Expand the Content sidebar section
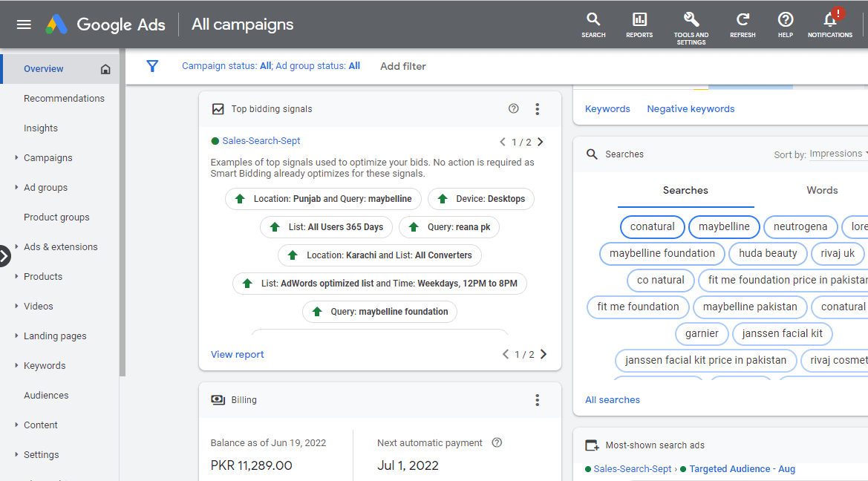 click(x=16, y=425)
